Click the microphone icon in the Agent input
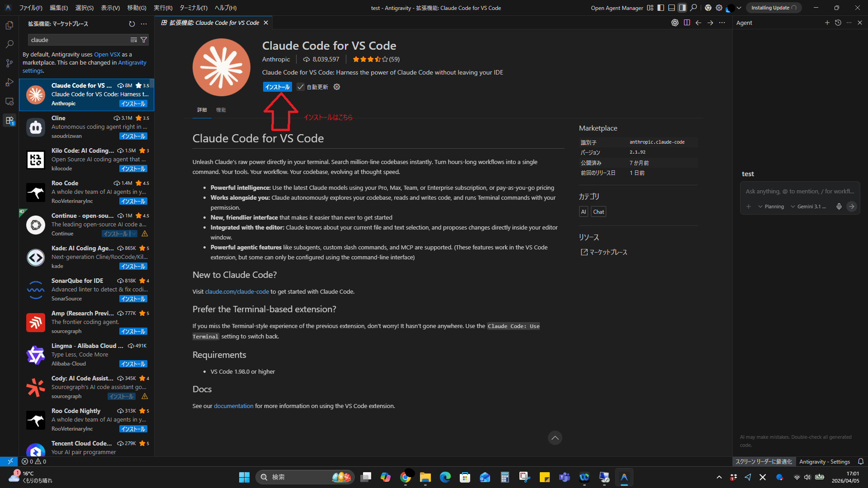 [839, 206]
